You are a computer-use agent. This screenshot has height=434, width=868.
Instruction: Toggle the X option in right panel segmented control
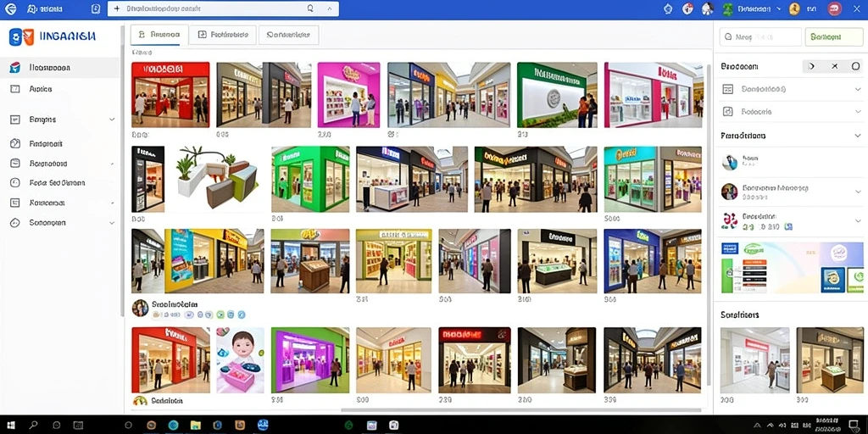tap(834, 66)
